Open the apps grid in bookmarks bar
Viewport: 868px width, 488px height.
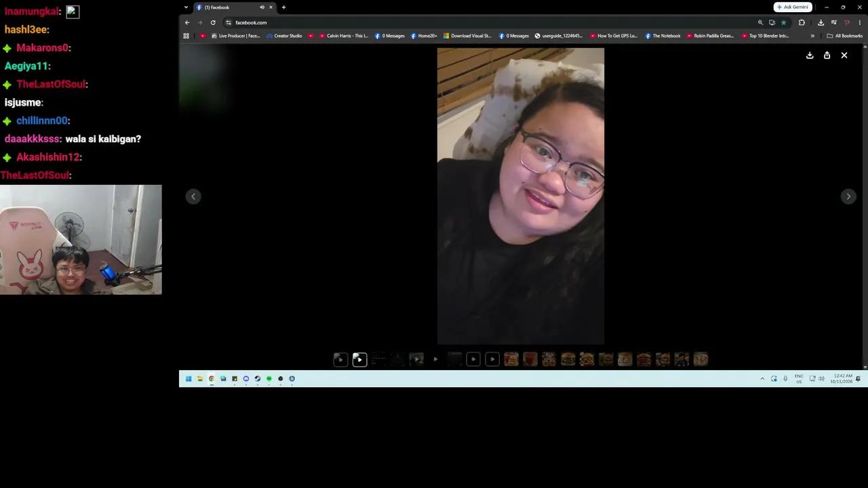(186, 36)
